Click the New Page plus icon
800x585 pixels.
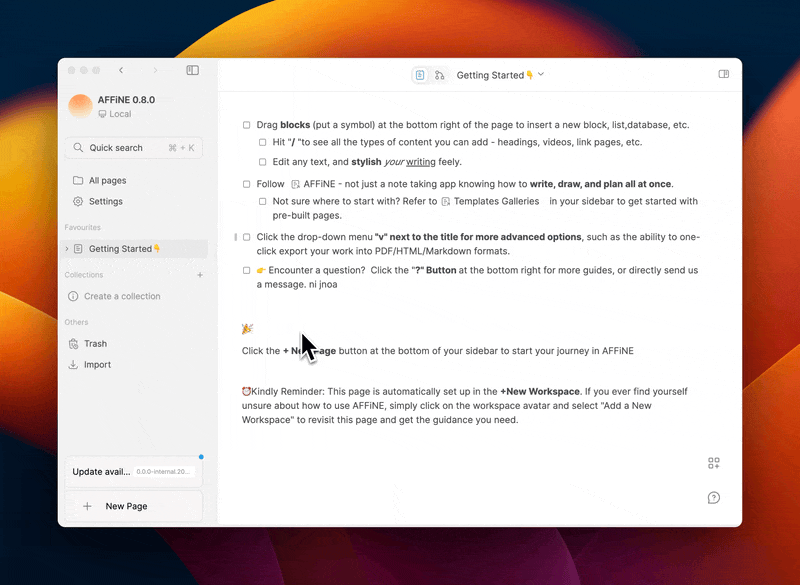point(87,506)
